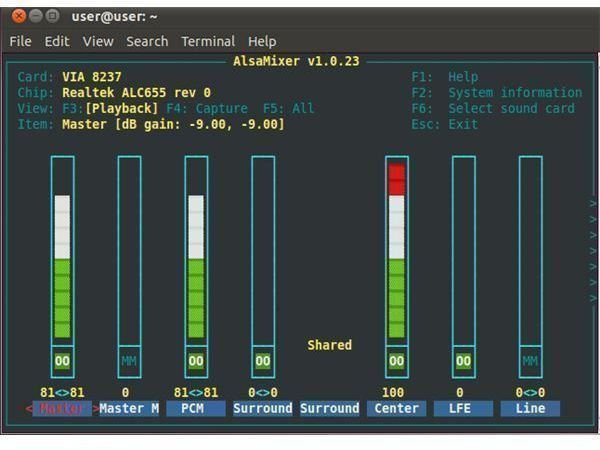Click the Master 81<>81 level value
The image size is (600, 450).
point(62,393)
